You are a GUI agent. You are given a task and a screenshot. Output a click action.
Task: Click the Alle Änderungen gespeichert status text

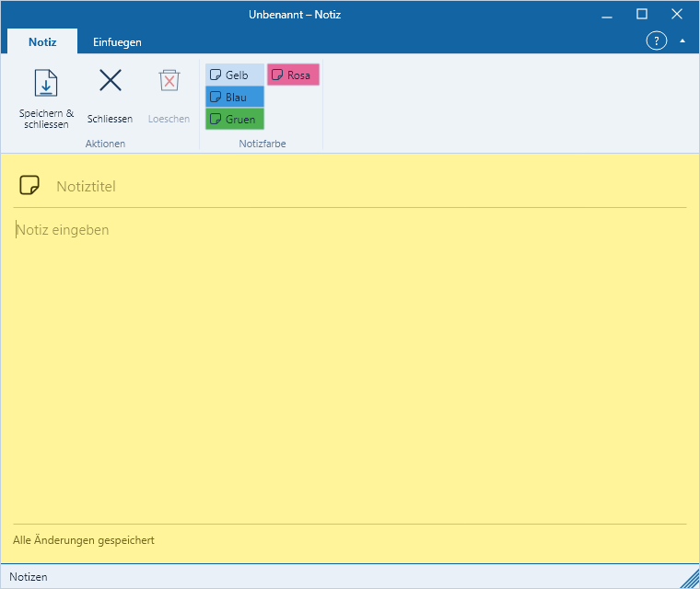pos(84,540)
